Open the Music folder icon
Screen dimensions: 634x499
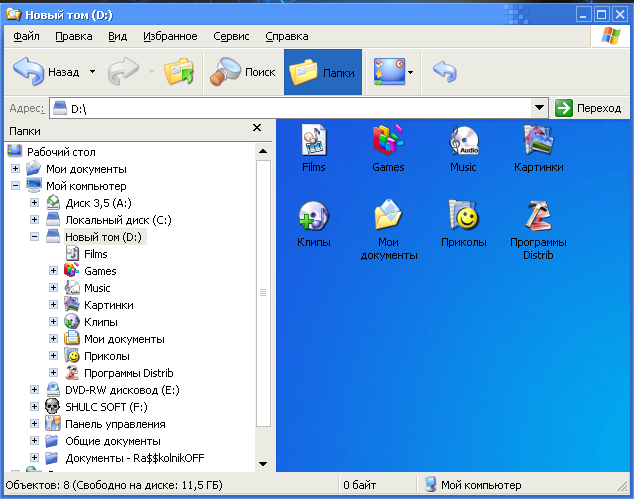[x=463, y=141]
